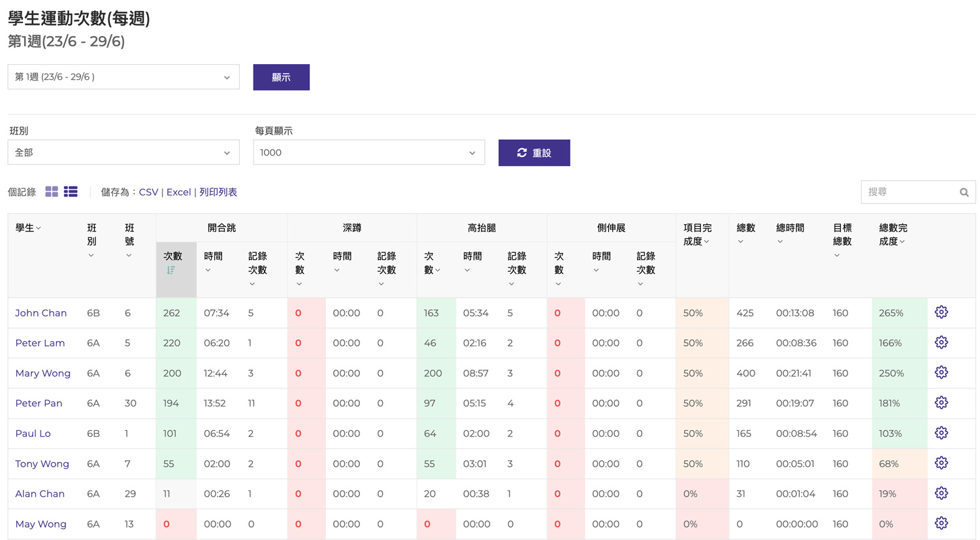Open settings gear for John Chan

click(x=941, y=312)
